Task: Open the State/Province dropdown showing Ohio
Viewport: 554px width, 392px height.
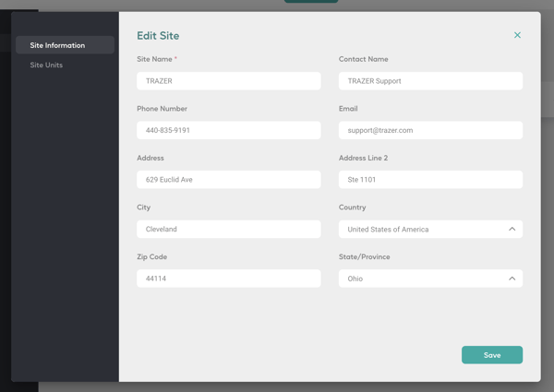Action: coord(430,279)
